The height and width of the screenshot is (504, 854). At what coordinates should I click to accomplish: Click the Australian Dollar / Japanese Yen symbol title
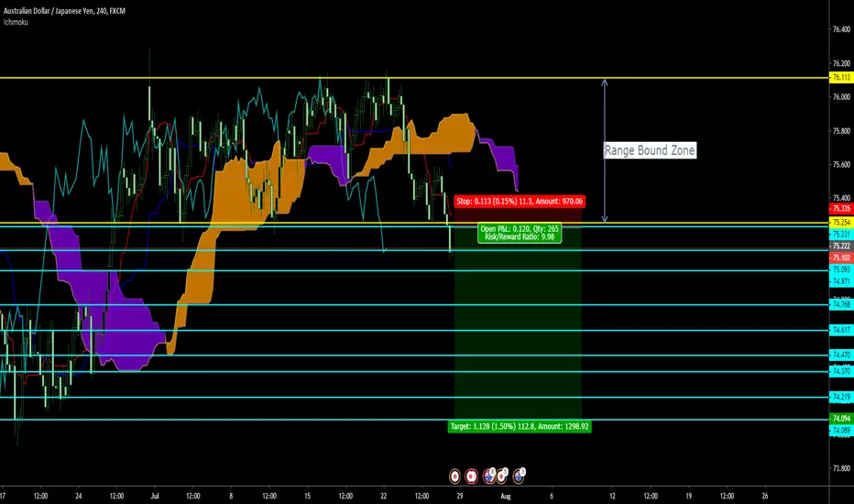point(64,11)
